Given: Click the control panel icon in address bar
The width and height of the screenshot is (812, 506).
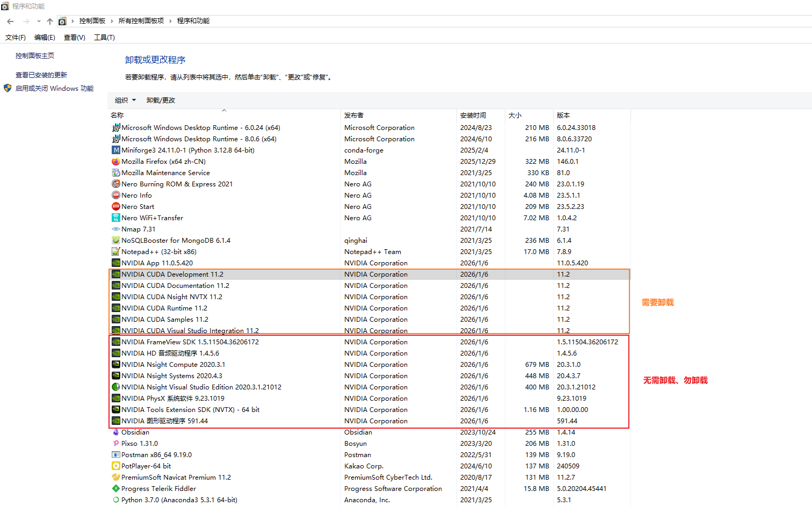Looking at the screenshot, I should [x=62, y=21].
